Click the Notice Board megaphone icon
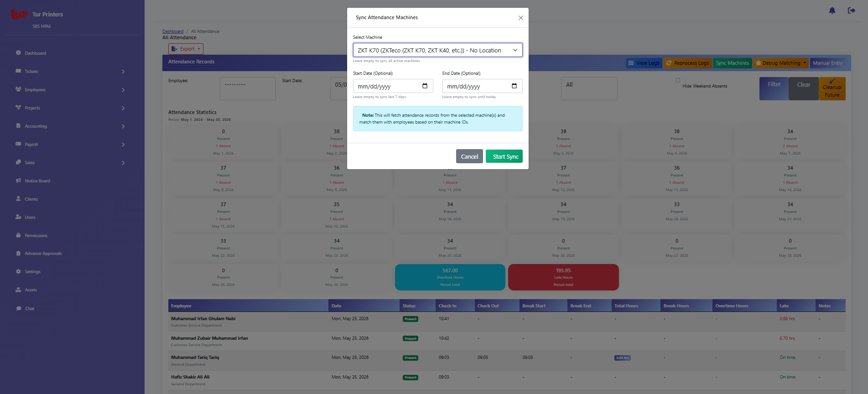Screen dimensions: 868x394 point(18,181)
